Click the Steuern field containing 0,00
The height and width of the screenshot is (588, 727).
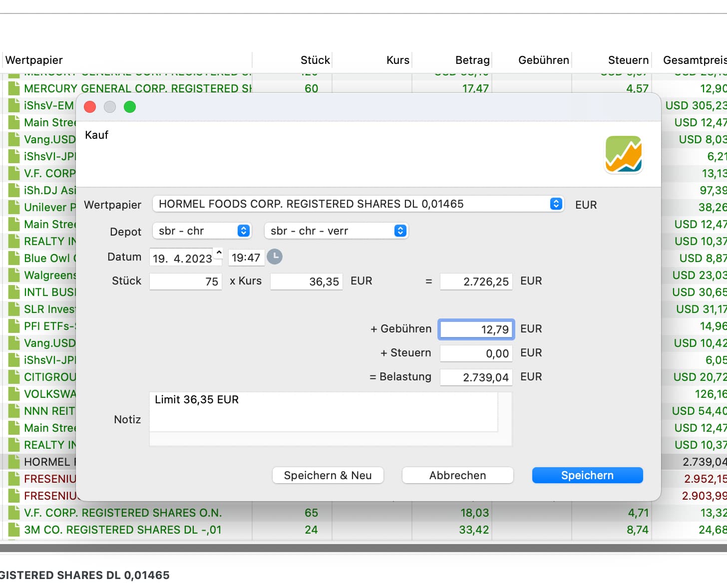point(476,353)
